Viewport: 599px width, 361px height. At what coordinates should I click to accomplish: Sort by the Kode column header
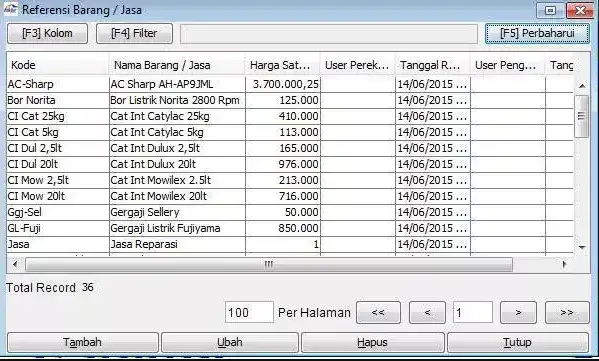pos(57,65)
